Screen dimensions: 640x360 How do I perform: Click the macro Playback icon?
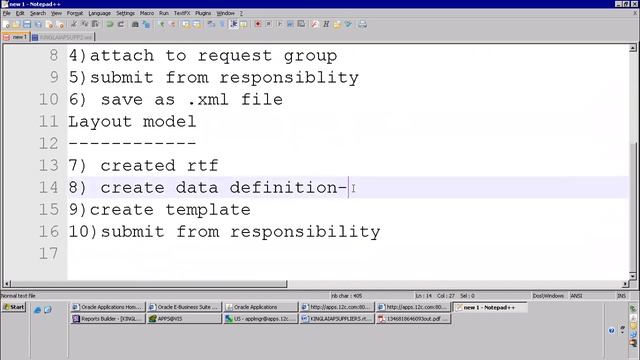279,24
